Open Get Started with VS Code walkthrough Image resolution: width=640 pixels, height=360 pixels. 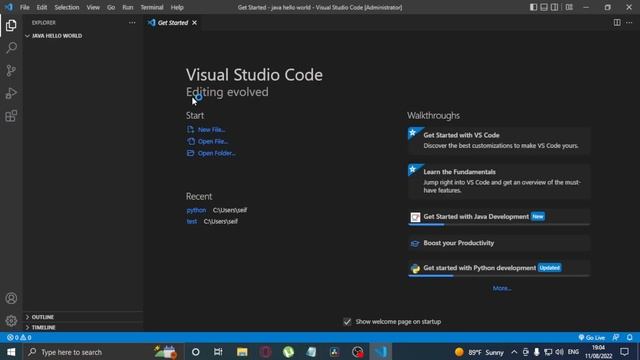499,140
